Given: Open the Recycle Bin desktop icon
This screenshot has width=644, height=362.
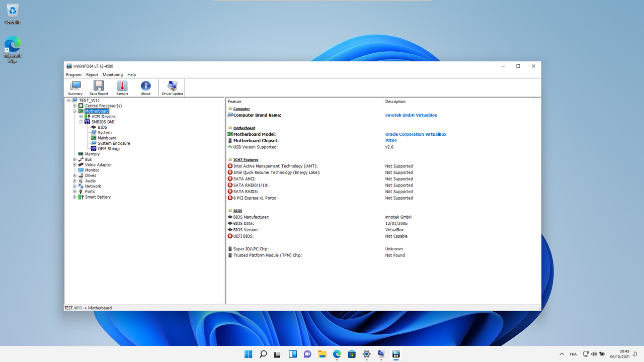Looking at the screenshot, I should click(13, 14).
